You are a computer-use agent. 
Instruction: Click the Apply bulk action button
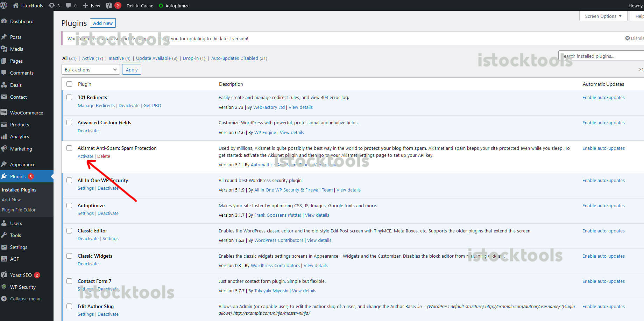pos(132,70)
